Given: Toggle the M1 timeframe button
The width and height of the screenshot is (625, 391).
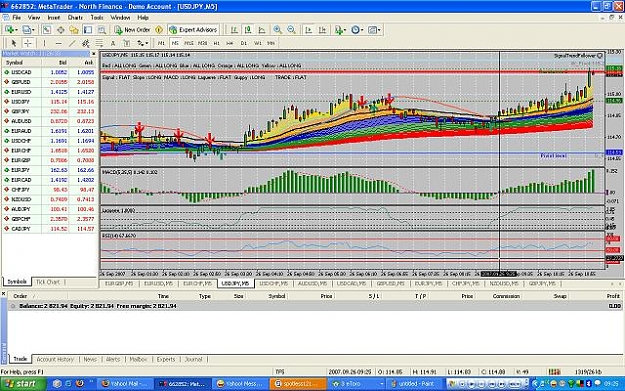Looking at the screenshot, I should [161, 43].
